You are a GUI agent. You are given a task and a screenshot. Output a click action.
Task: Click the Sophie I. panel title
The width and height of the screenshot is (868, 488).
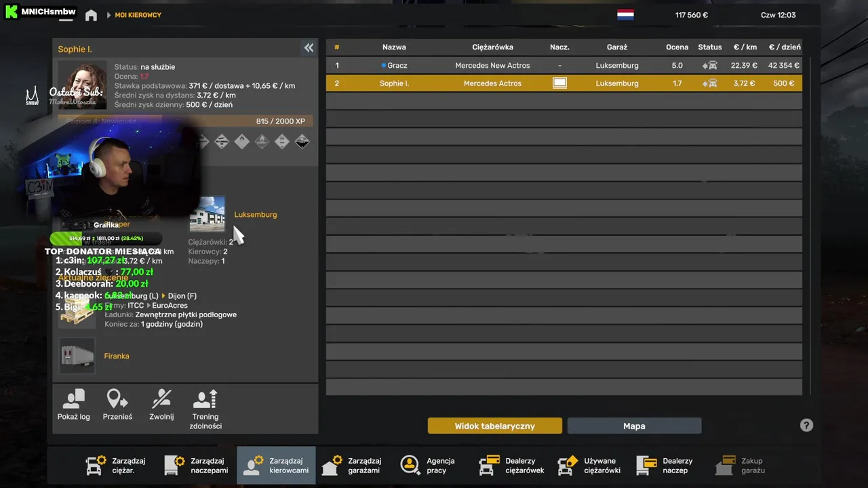75,49
